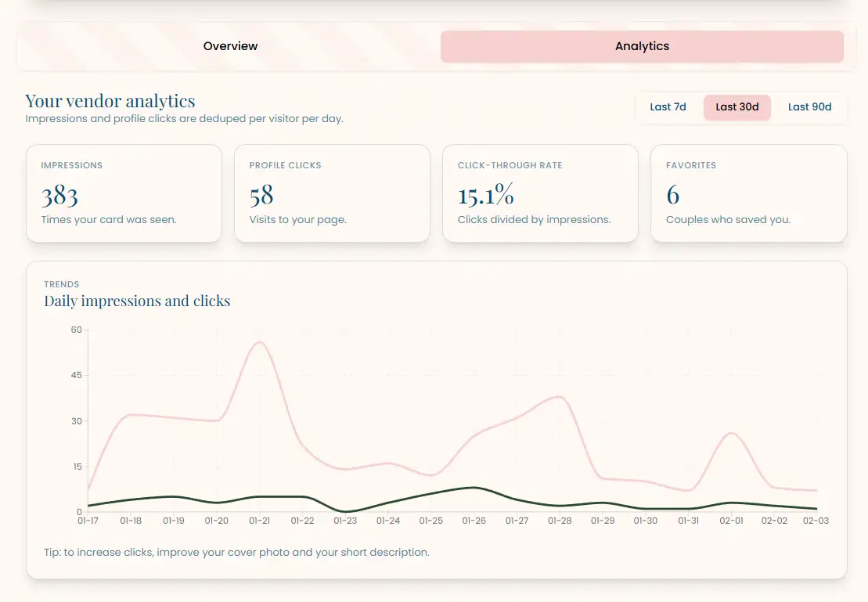Image resolution: width=868 pixels, height=602 pixels.
Task: Click the Profile Clicks stat card
Action: [x=332, y=193]
